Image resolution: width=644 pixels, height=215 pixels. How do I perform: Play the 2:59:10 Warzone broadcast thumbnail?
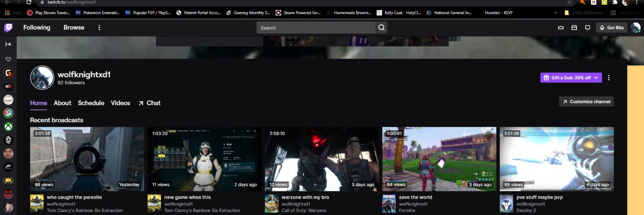(x=322, y=159)
